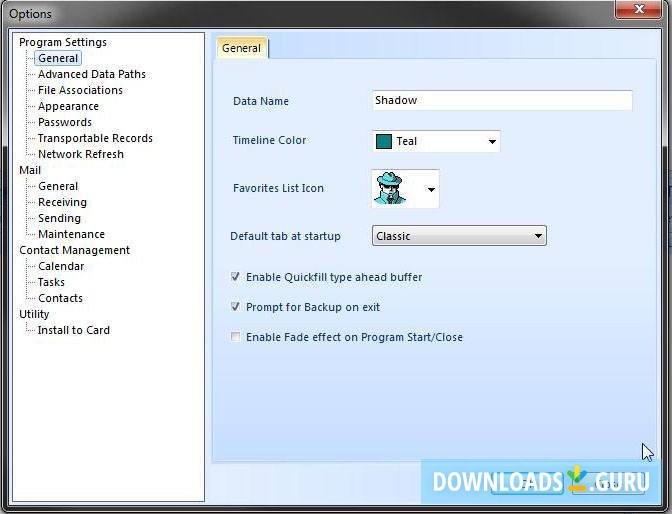Select General under the Mail section
Viewport: 672px width, 514px height.
58,186
